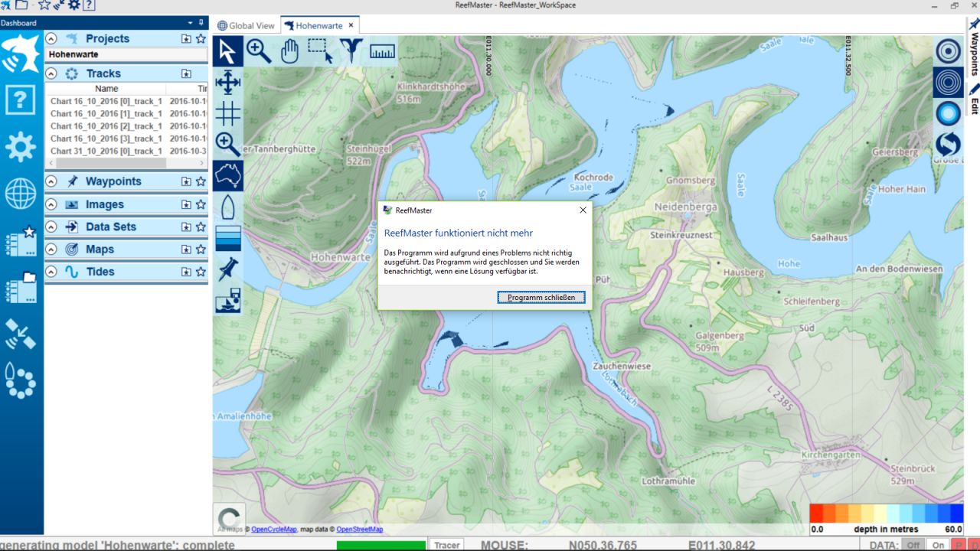Expand the Waypoints section
The image size is (980, 551).
click(51, 181)
